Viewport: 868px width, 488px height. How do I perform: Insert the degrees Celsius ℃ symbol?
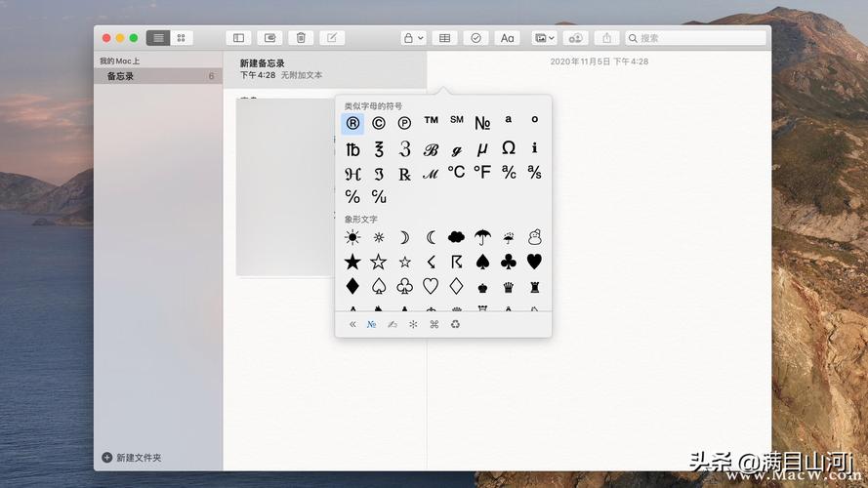[x=456, y=173]
